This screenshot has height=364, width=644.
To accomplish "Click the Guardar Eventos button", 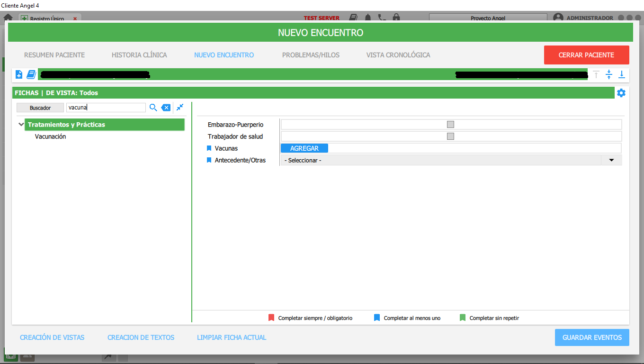I will coord(592,337).
